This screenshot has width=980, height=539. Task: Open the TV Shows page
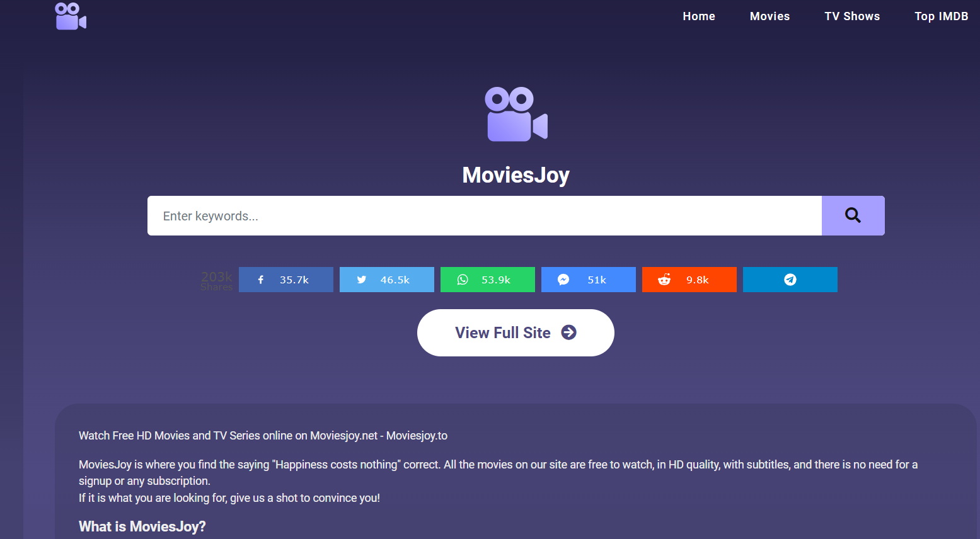tap(852, 16)
